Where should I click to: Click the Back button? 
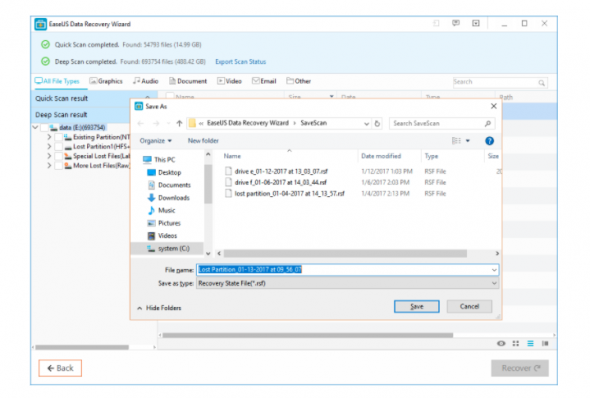pyautogui.click(x=60, y=368)
